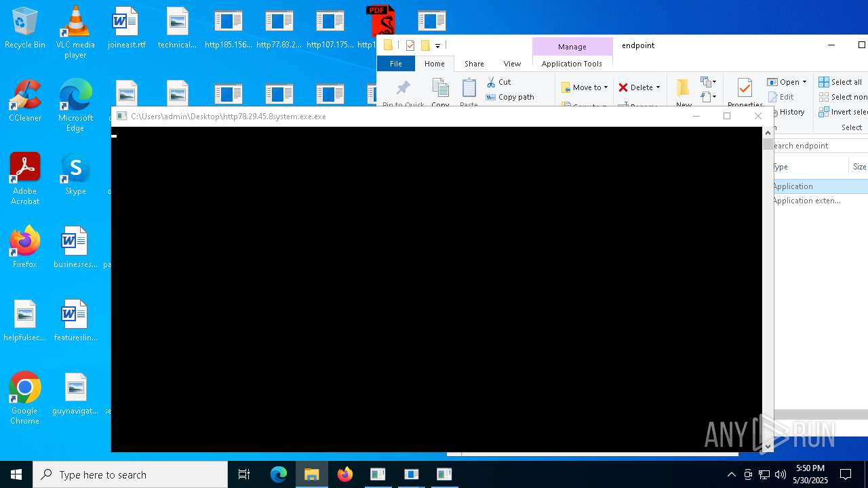This screenshot has width=868, height=488.
Task: Click Properties icon in Explorer ribbon
Action: click(745, 91)
